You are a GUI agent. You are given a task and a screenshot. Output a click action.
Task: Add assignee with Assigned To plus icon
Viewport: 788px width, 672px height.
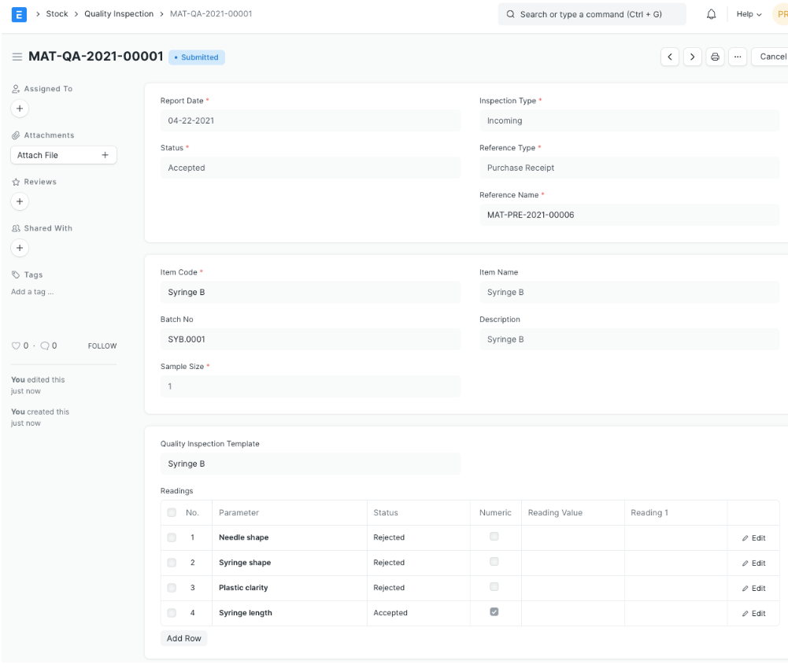(20, 109)
